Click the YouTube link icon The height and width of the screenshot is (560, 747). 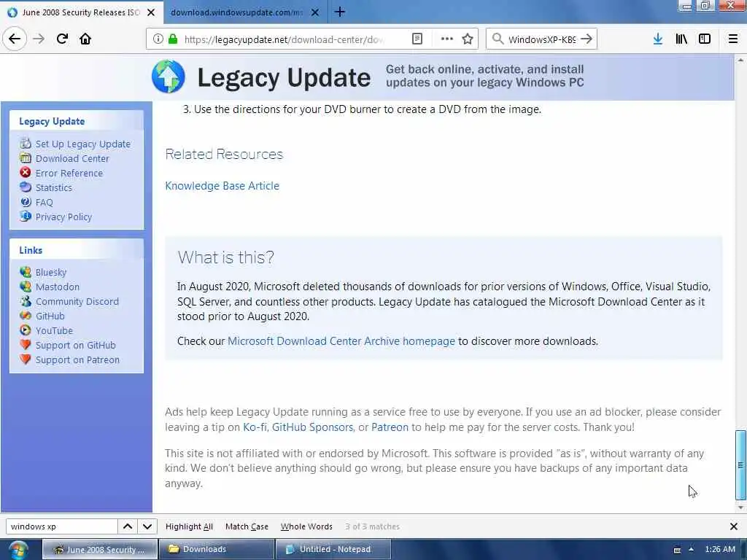click(x=26, y=330)
